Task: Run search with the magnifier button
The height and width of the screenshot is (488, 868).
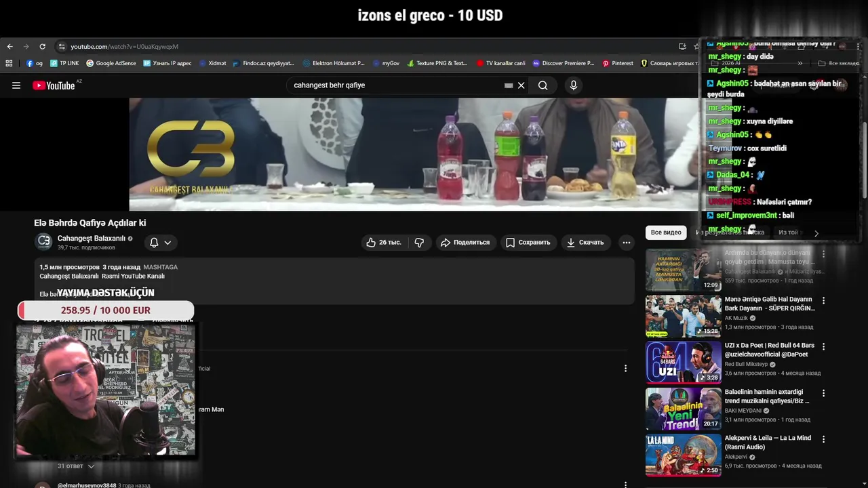Action: 542,85
